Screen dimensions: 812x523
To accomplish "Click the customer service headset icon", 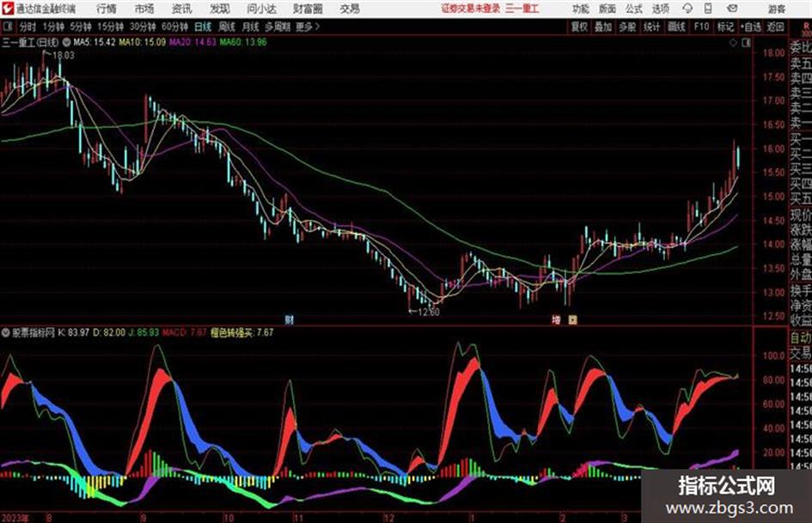I will [x=687, y=9].
